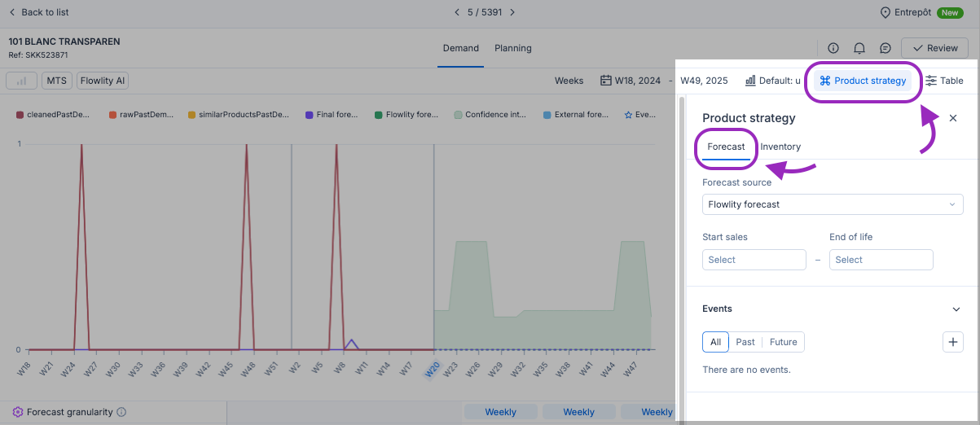This screenshot has height=425, width=980.
Task: Select the Past events filter
Action: click(745, 342)
